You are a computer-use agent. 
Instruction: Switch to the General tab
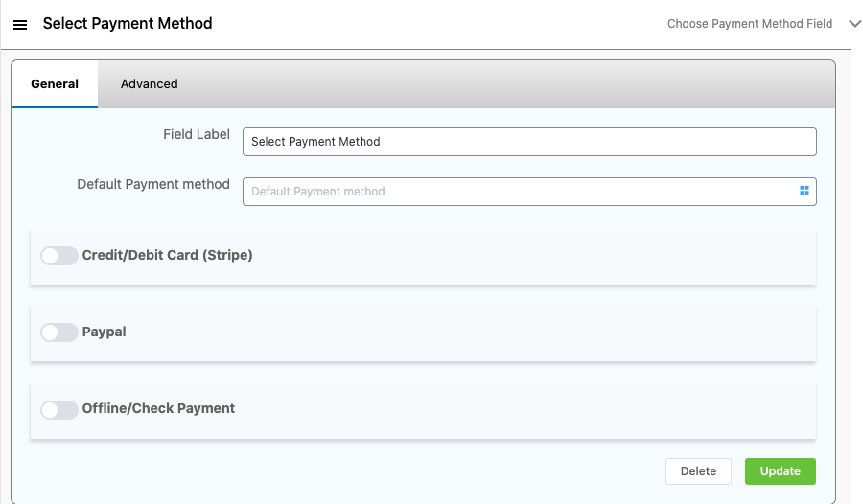[55, 84]
